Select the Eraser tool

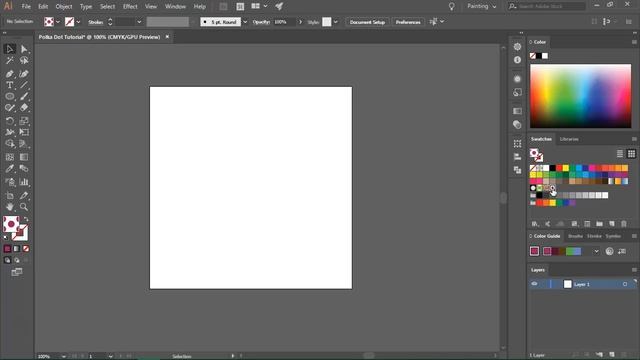(24, 108)
